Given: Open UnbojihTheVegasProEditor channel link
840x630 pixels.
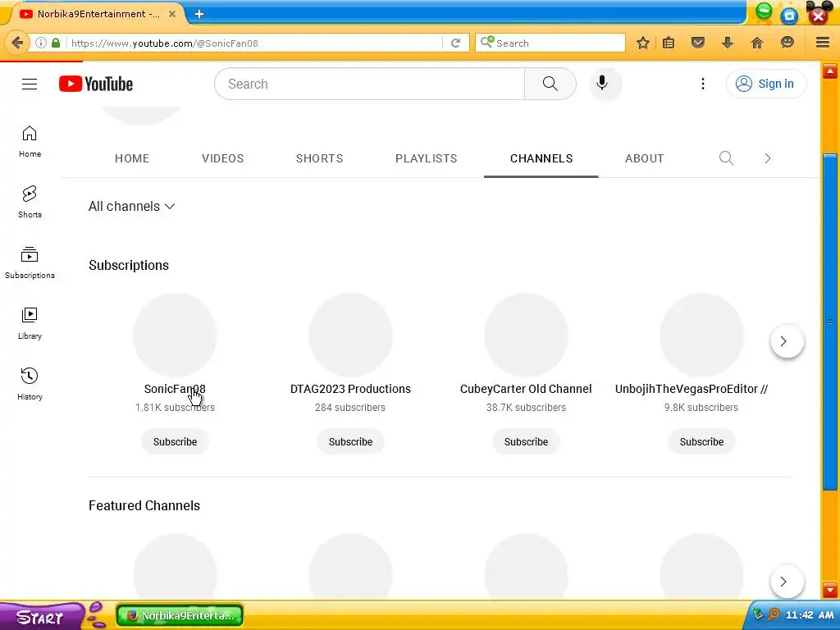Looking at the screenshot, I should [x=692, y=389].
